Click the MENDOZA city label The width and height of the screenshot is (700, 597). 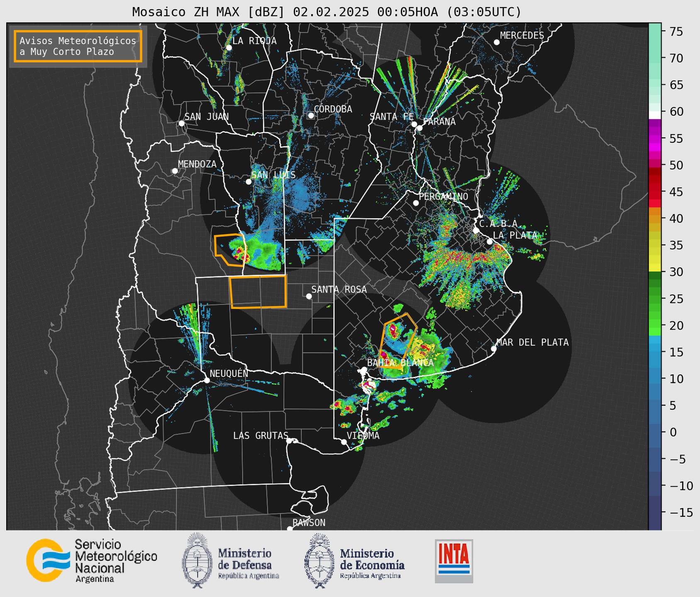(197, 164)
